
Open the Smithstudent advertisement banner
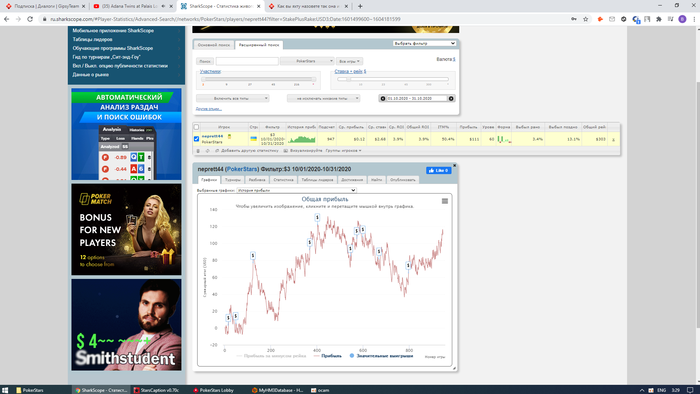(x=126, y=325)
